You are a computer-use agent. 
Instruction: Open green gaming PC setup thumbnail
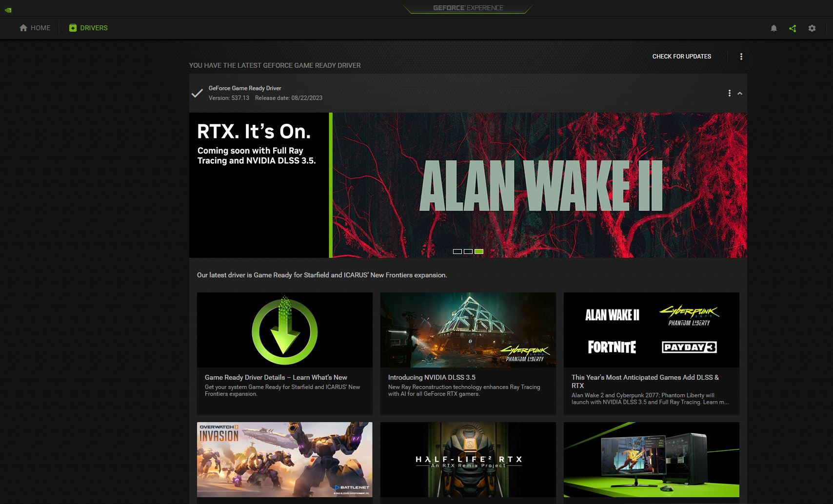652,460
